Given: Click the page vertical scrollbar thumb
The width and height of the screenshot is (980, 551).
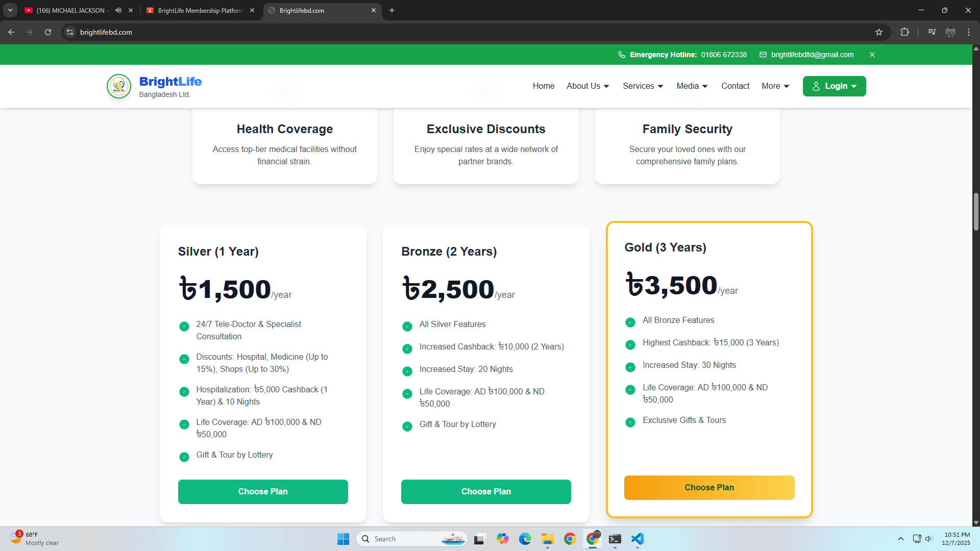Looking at the screenshot, I should pyautogui.click(x=976, y=212).
